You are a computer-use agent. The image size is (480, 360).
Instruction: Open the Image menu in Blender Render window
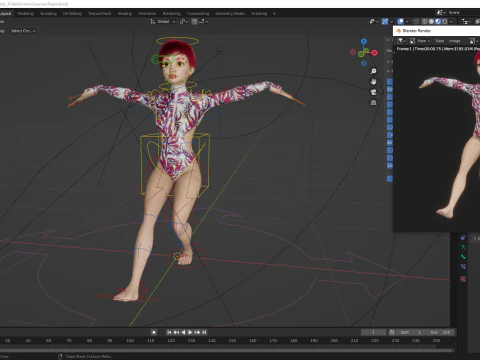454,41
